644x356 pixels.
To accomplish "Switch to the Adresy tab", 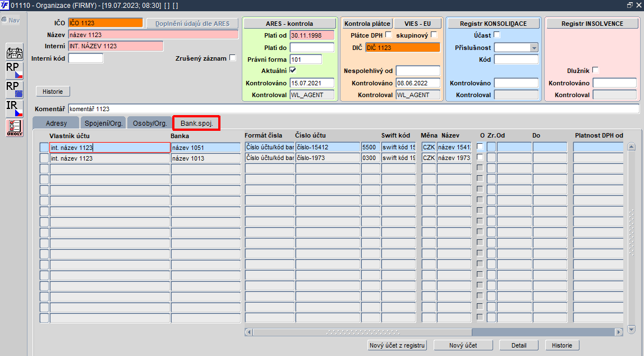I will point(56,124).
